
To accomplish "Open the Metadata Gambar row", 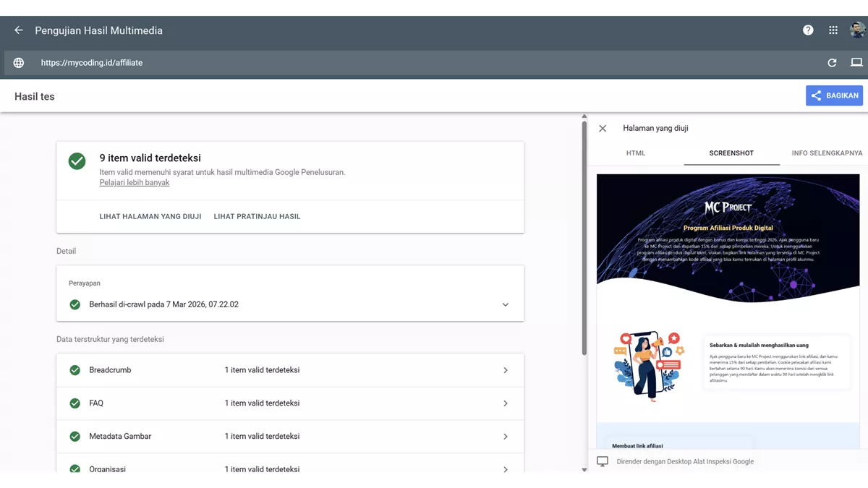I will click(x=289, y=437).
